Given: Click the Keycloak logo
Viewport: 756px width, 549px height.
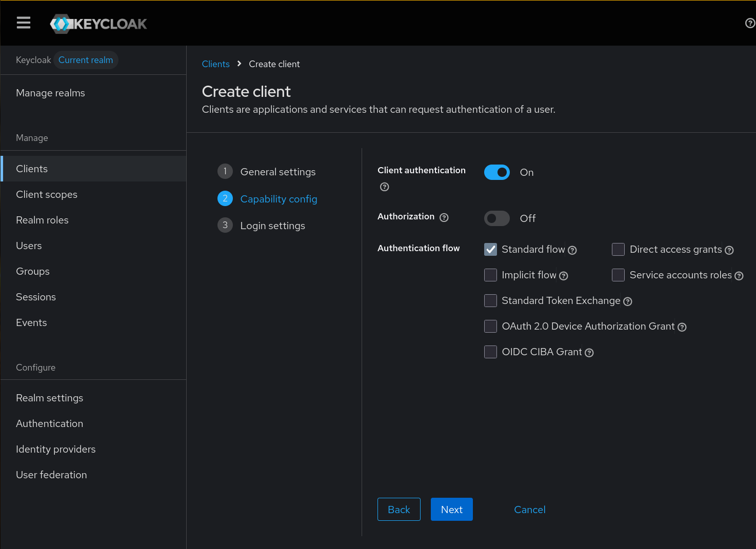Looking at the screenshot, I should (98, 24).
